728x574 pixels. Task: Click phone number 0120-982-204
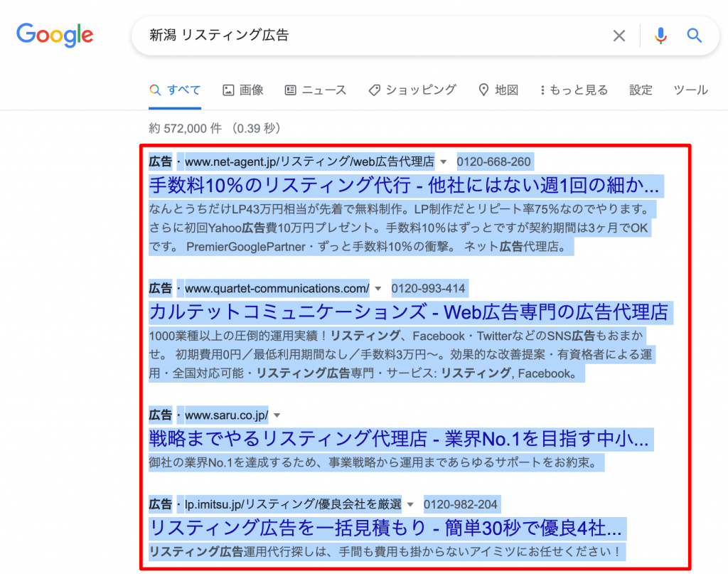pos(460,504)
